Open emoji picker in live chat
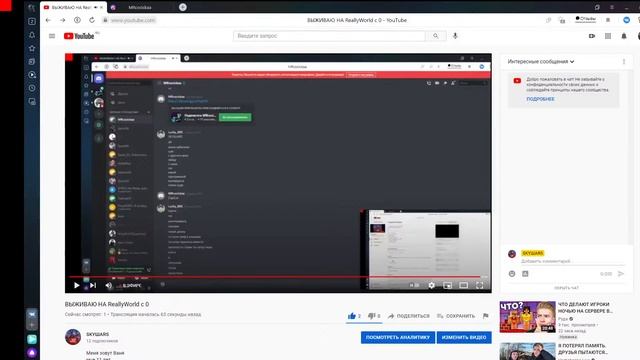The image size is (640, 360). pos(512,274)
